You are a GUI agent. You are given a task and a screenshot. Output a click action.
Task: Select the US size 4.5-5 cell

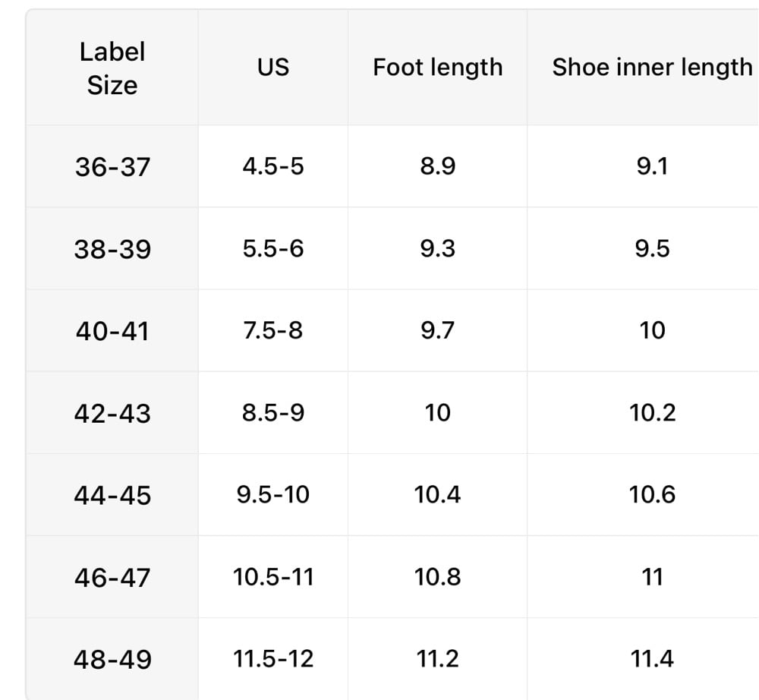coord(273,166)
